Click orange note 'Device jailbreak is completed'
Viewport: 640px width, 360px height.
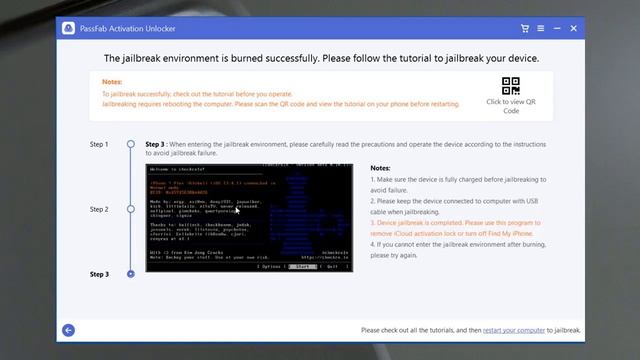[456, 228]
